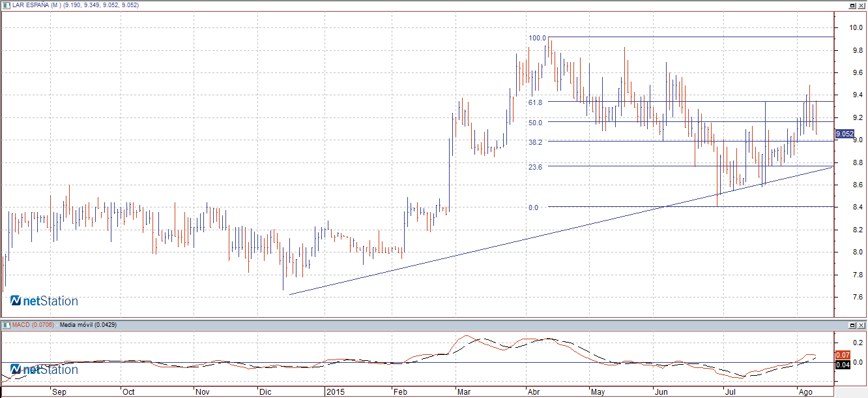The image size is (868, 398).
Task: Click the netStation logo in the MACD panel
Action: tap(44, 369)
